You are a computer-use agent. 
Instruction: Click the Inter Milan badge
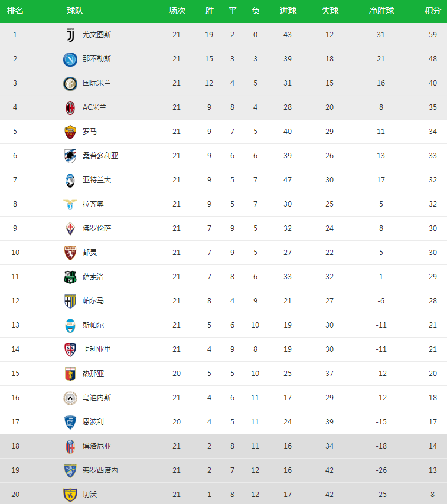(x=70, y=84)
